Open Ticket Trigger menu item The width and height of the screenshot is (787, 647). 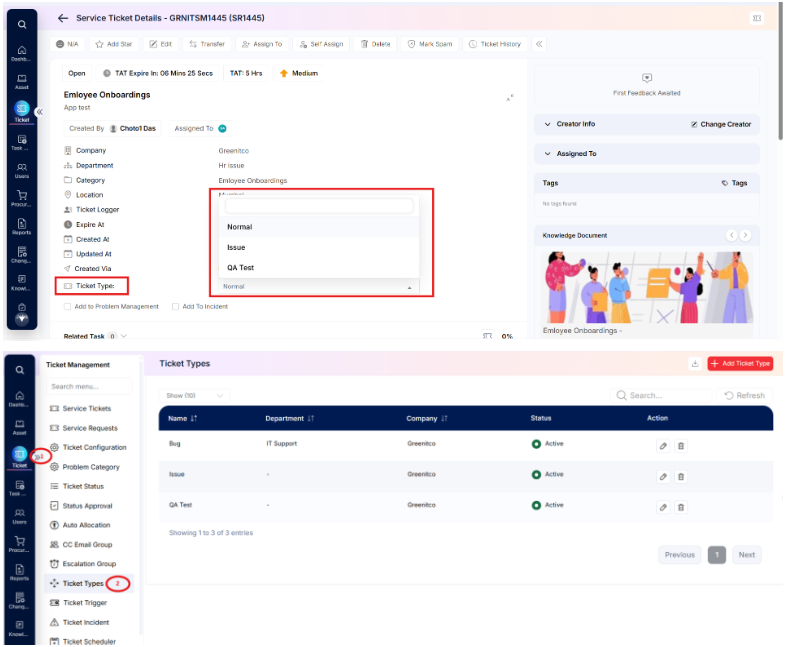pos(79,603)
